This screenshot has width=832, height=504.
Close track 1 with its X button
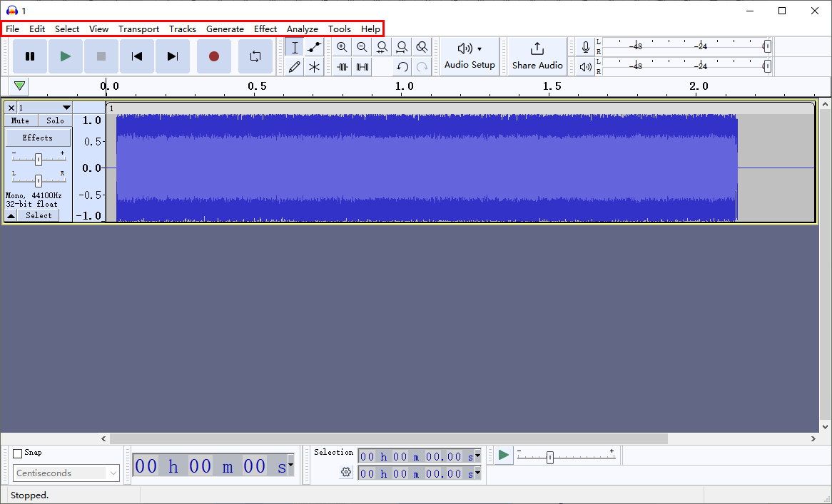11,108
